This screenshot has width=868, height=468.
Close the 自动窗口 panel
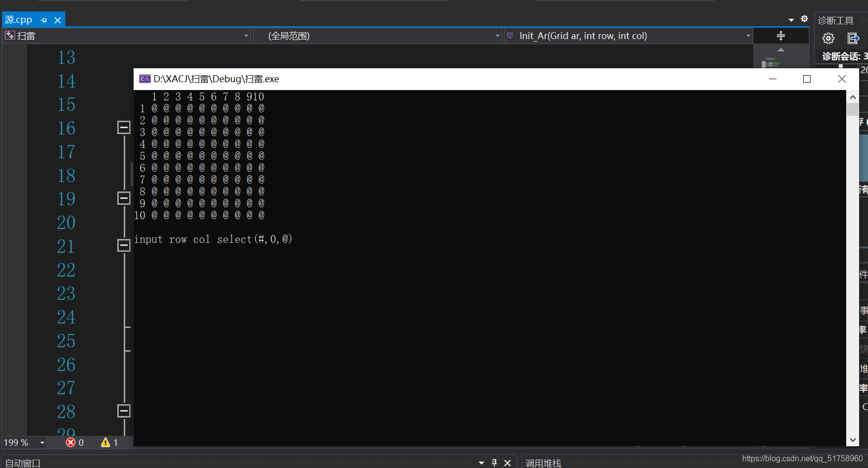tap(507, 463)
